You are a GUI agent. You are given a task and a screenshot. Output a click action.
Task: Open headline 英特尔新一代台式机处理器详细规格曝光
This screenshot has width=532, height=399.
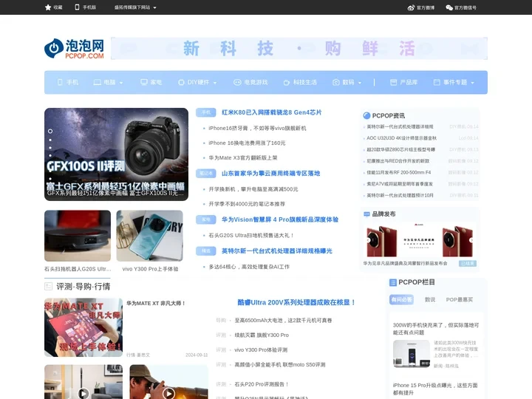277,251
